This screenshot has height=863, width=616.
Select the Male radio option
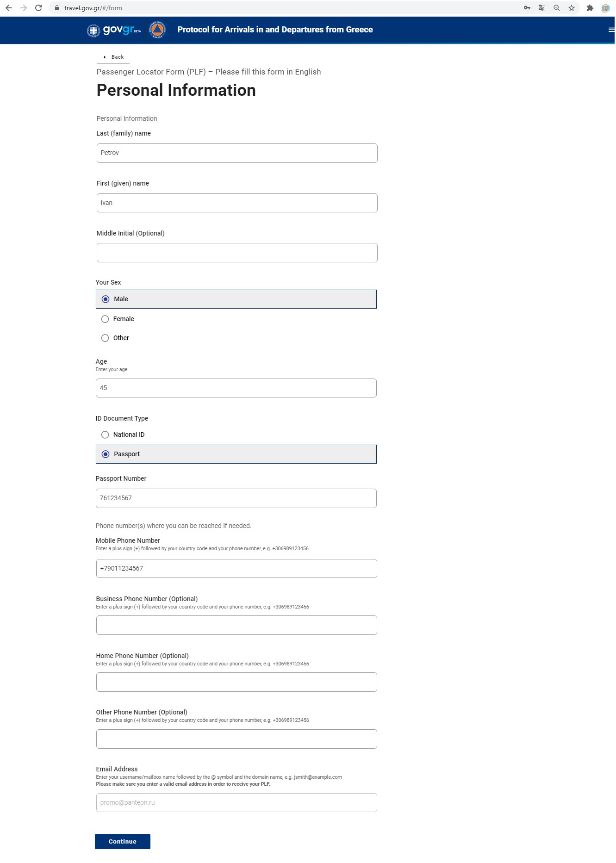(106, 299)
